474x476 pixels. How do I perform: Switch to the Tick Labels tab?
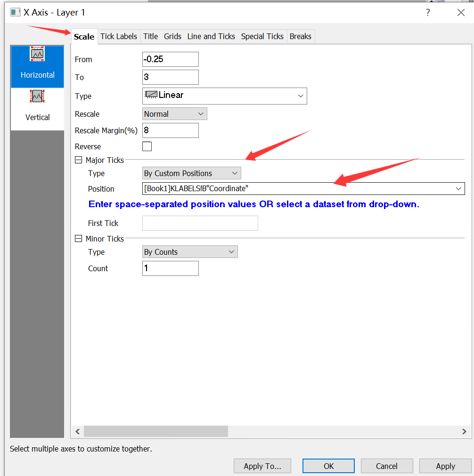coord(119,36)
